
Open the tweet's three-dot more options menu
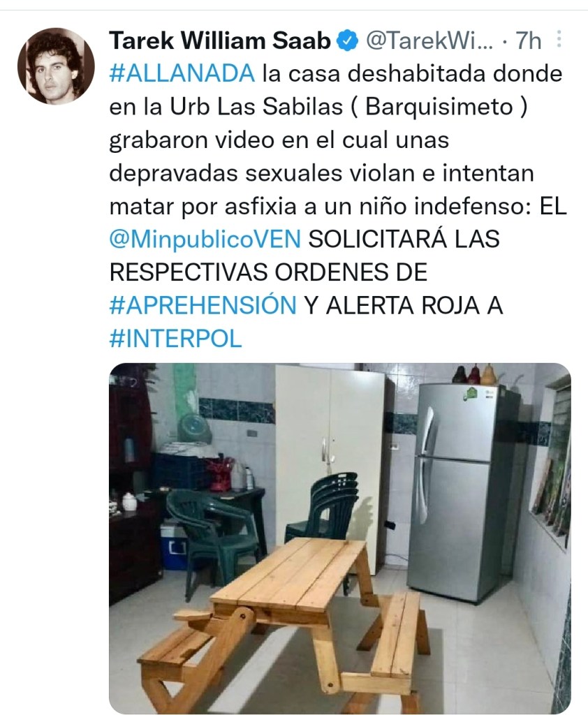click(559, 40)
